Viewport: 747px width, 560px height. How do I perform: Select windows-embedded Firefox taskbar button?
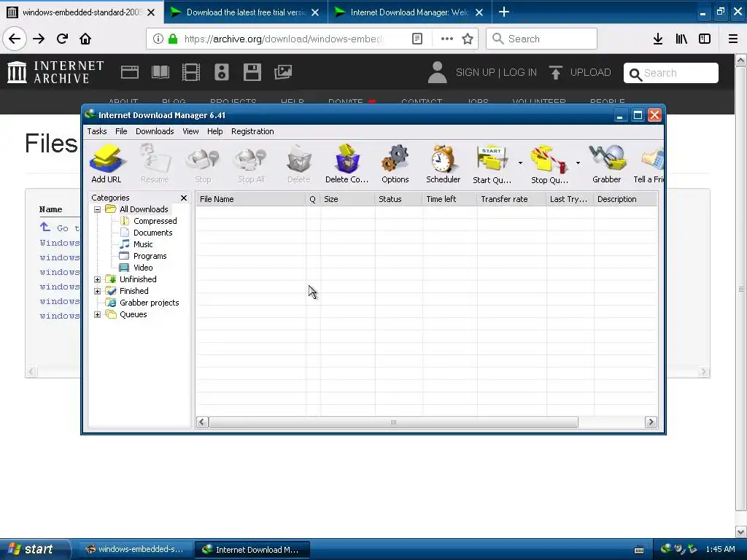[x=135, y=550]
